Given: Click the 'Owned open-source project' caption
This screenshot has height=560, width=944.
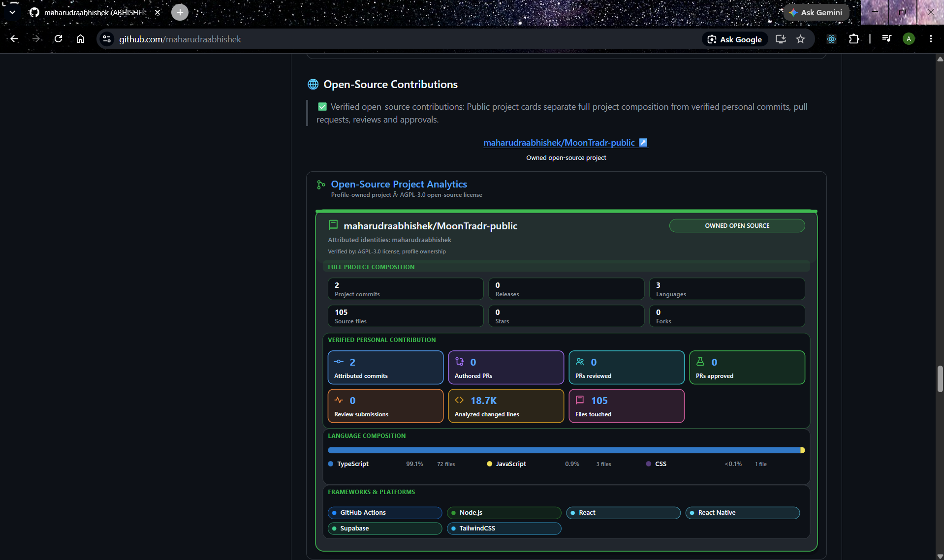Looking at the screenshot, I should pos(566,157).
